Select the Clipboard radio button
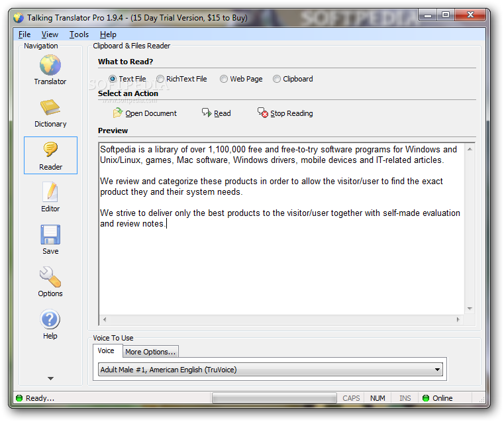 point(276,79)
